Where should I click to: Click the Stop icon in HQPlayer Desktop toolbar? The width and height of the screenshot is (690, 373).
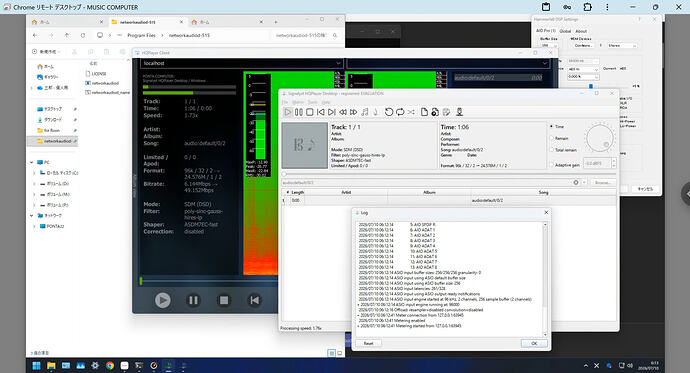pyautogui.click(x=310, y=112)
